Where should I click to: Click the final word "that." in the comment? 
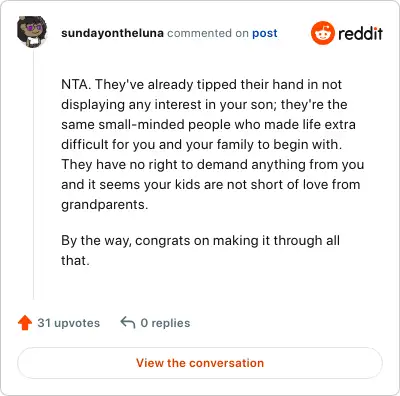click(75, 260)
